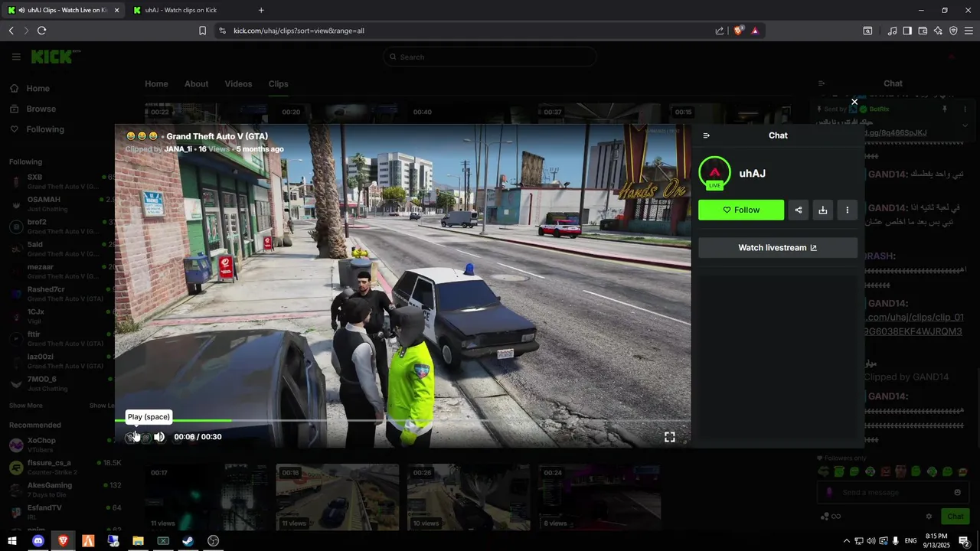Open Windows Start menu
Screen dimensions: 980x551
point(12,541)
